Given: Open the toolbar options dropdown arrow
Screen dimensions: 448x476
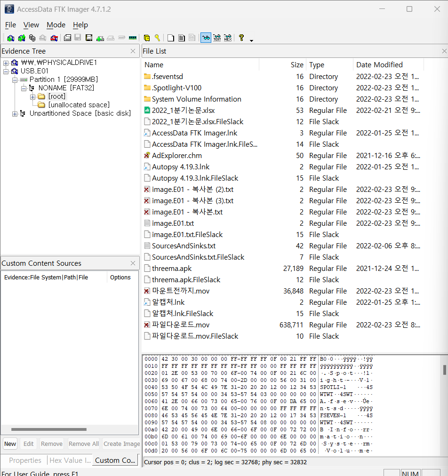Looking at the screenshot, I should 251,40.
